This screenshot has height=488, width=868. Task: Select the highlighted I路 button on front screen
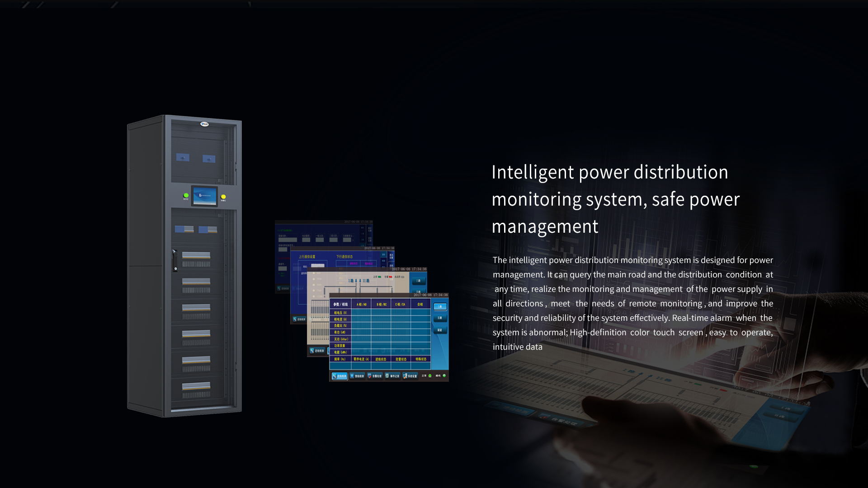(440, 307)
